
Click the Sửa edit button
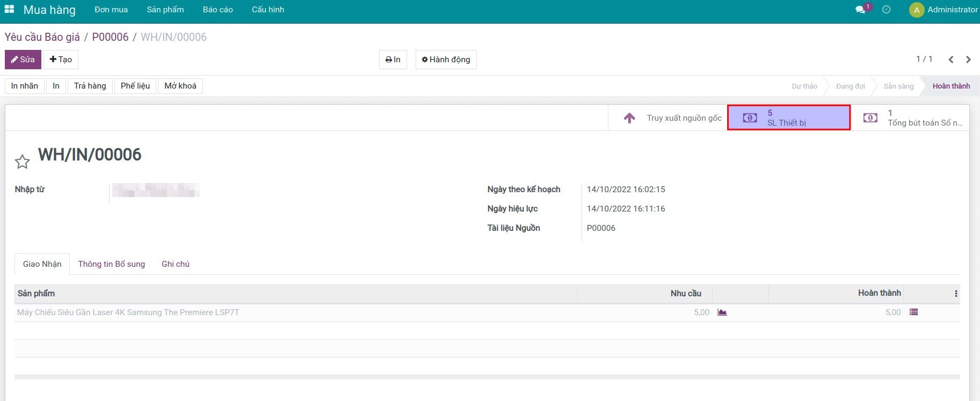click(23, 60)
